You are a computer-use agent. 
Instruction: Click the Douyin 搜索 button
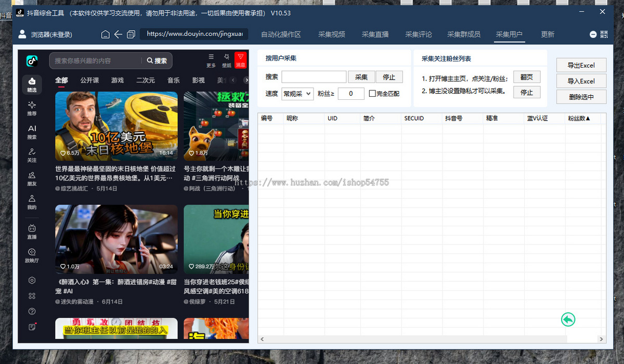pos(157,61)
